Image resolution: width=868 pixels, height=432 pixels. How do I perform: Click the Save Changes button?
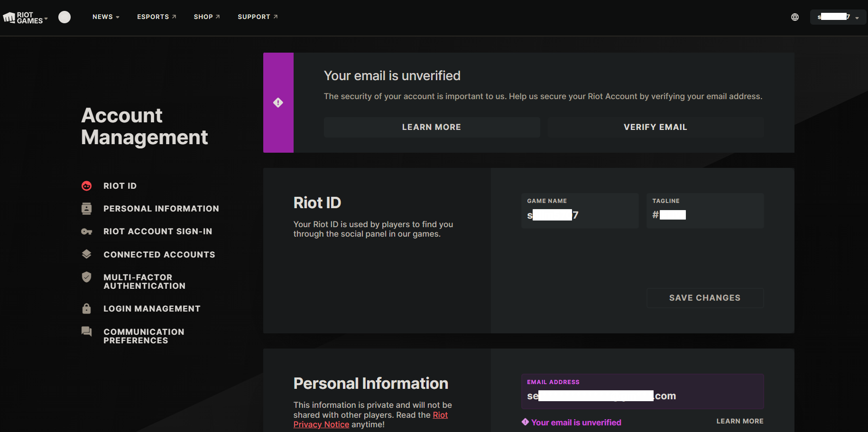(x=705, y=298)
